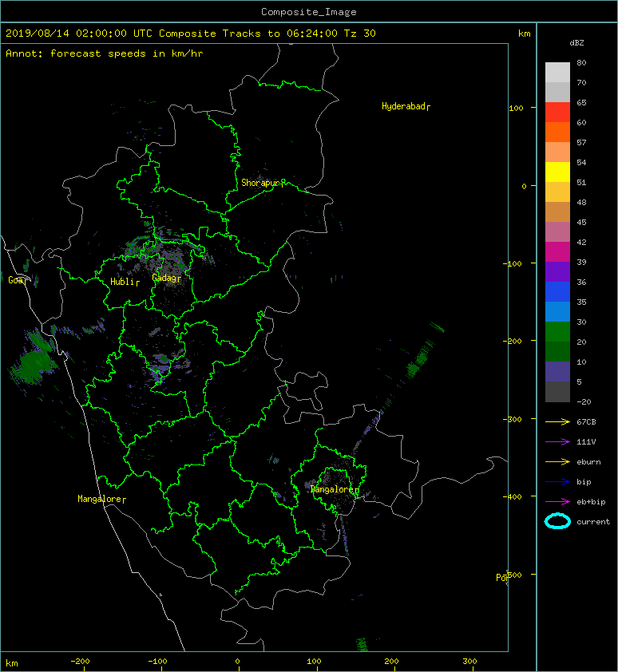Screen dimensions: 618x672
Task: Select the red 60–65 dBZ swatch
Action: coord(557,112)
